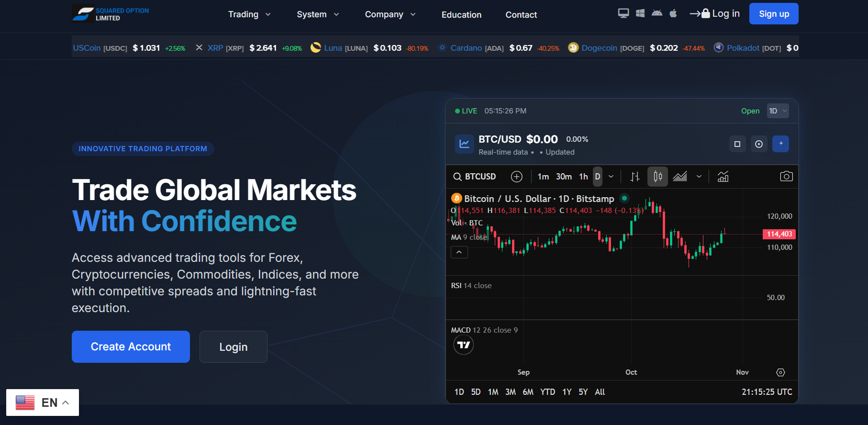Viewport: 868px width, 425px height.
Task: Click the Polkadot ticker coin icon
Action: click(x=719, y=47)
